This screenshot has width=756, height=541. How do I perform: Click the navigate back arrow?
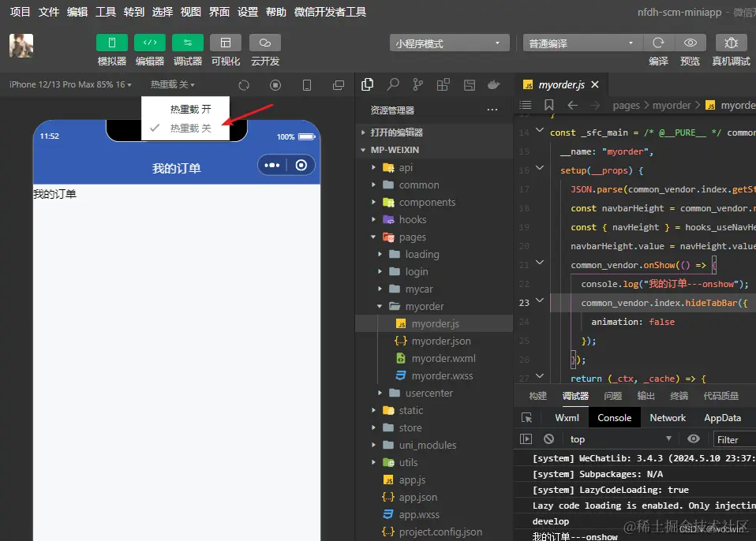coord(572,105)
